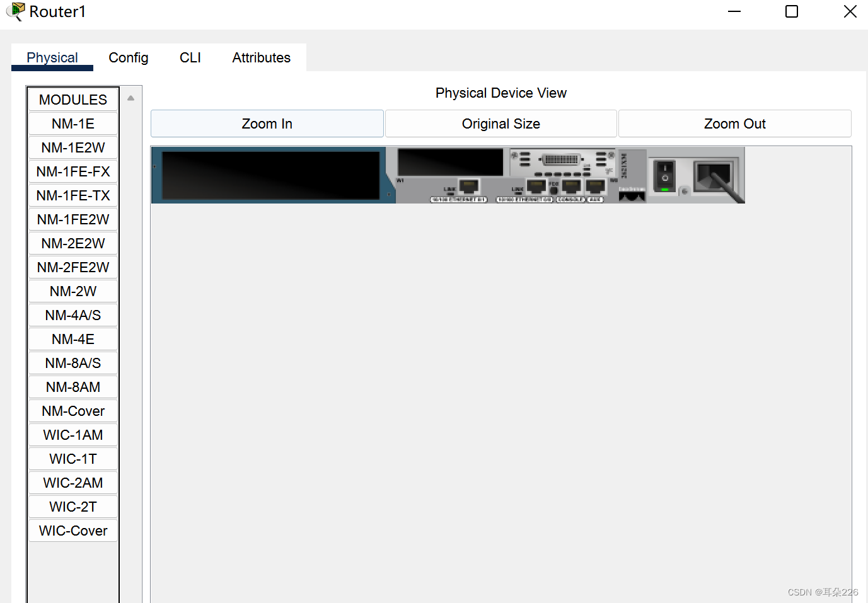Select the NM-1FE-FX module
The height and width of the screenshot is (603, 868).
[x=73, y=171]
